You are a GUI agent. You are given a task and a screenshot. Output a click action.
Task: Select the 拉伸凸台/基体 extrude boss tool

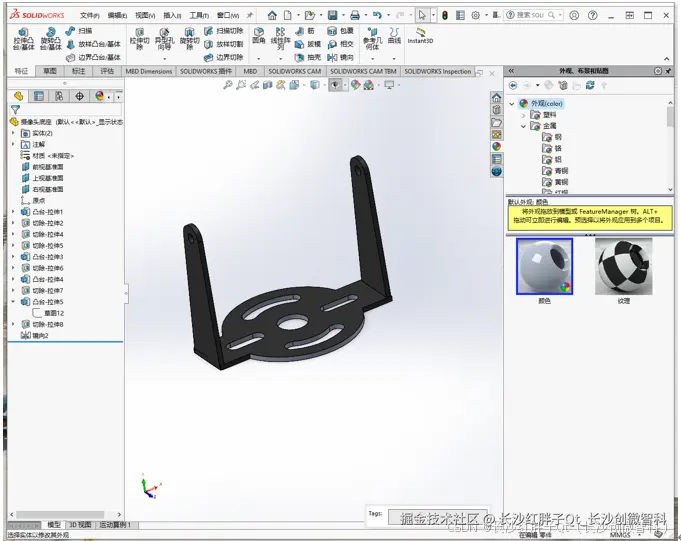click(x=23, y=39)
